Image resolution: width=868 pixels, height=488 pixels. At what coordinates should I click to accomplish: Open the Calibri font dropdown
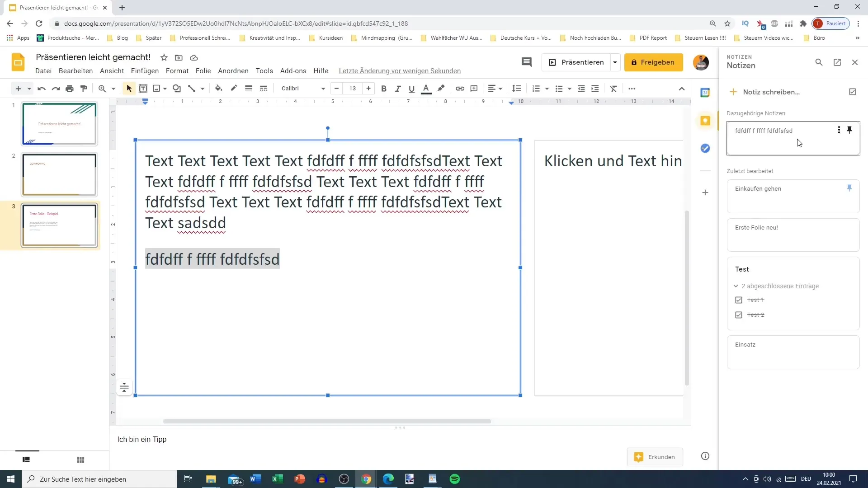303,89
